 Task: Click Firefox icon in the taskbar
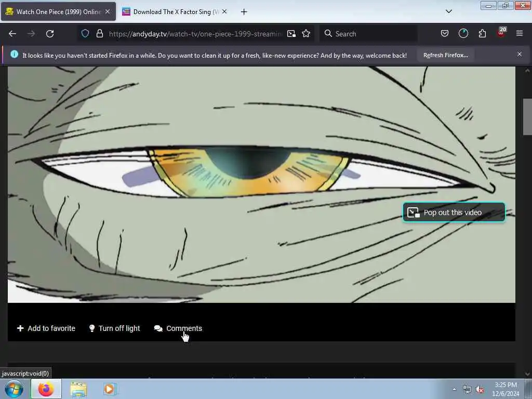click(x=46, y=389)
